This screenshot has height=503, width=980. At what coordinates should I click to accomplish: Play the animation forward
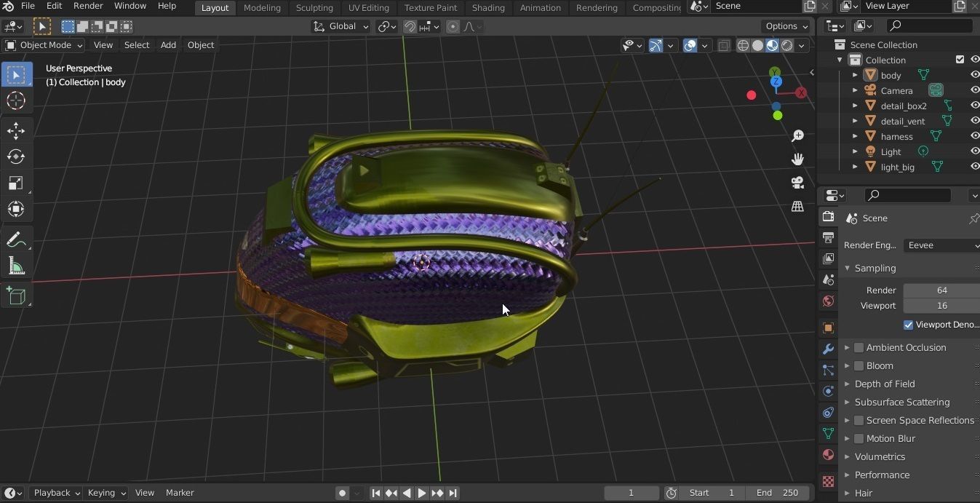[422, 493]
